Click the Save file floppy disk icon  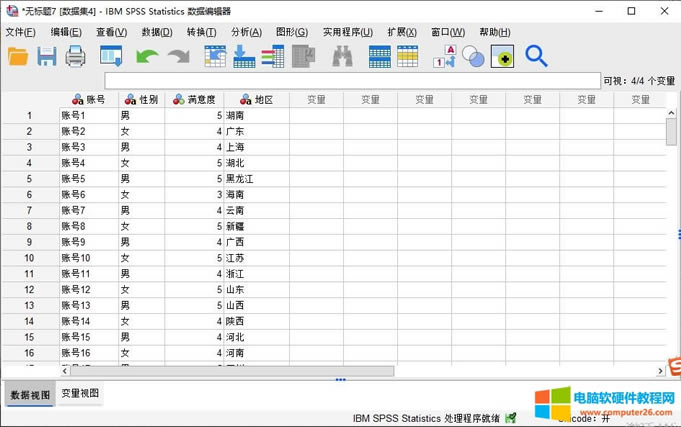pyautogui.click(x=47, y=57)
